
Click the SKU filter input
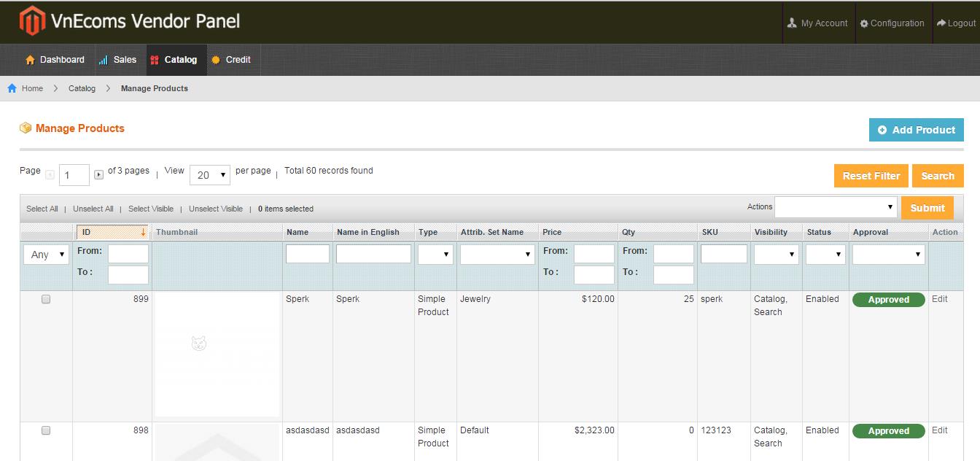pos(724,254)
